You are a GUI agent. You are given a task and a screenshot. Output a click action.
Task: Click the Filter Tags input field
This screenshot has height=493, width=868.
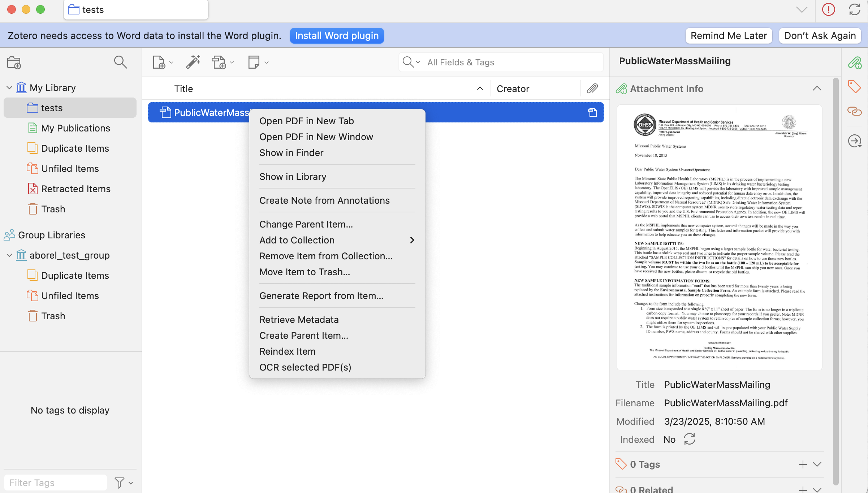[56, 483]
